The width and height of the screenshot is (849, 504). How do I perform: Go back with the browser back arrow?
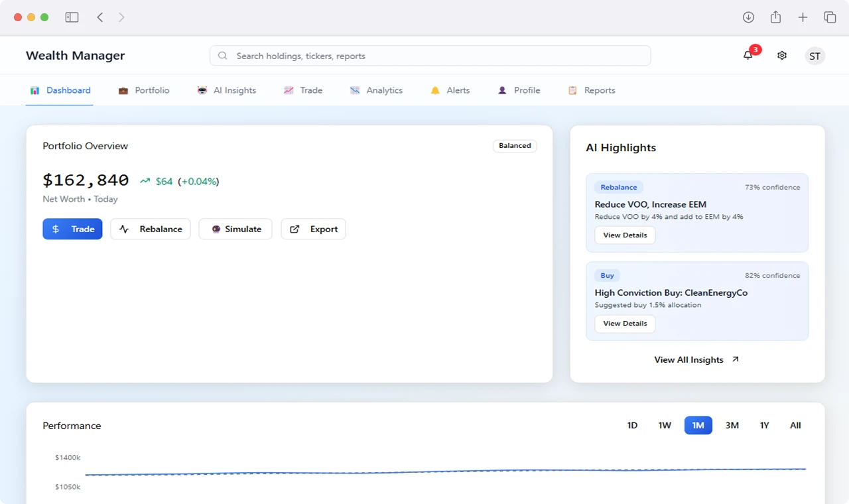coord(100,17)
